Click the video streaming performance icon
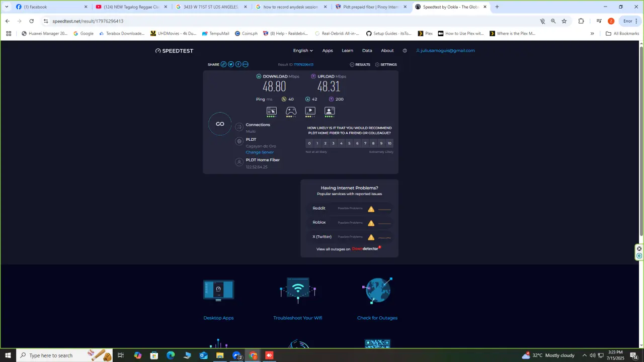644x362 pixels. pyautogui.click(x=310, y=111)
